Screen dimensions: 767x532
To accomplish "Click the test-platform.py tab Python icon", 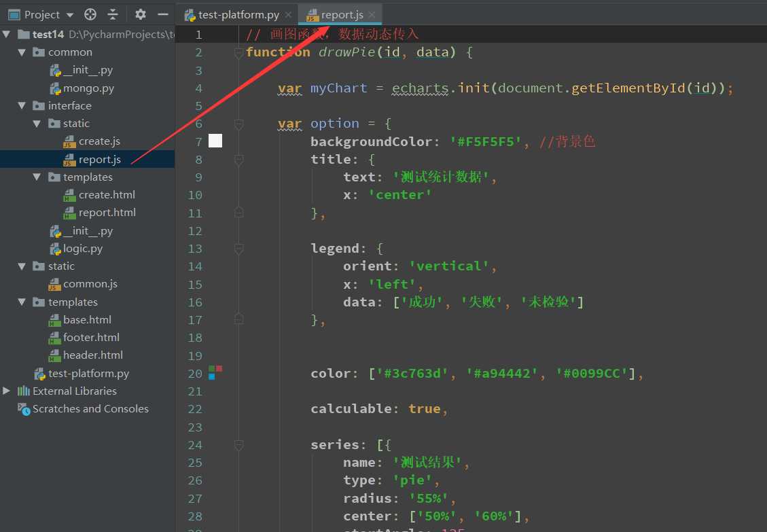I will tap(190, 16).
